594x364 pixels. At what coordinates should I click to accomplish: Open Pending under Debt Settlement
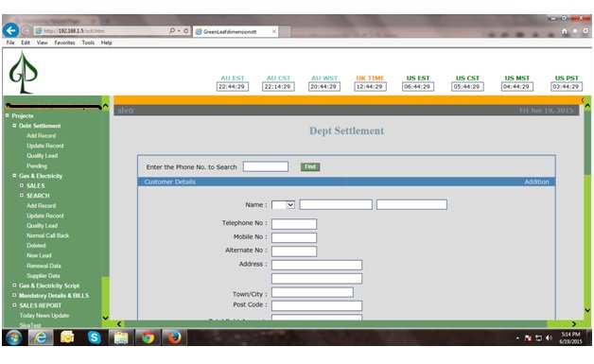pyautogui.click(x=37, y=165)
